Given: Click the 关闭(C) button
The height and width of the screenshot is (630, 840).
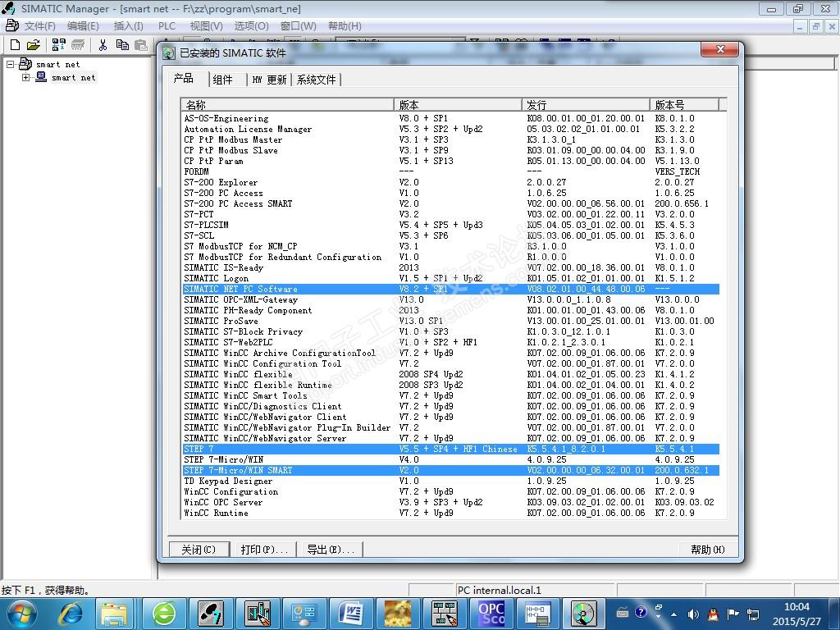Looking at the screenshot, I should (x=199, y=549).
